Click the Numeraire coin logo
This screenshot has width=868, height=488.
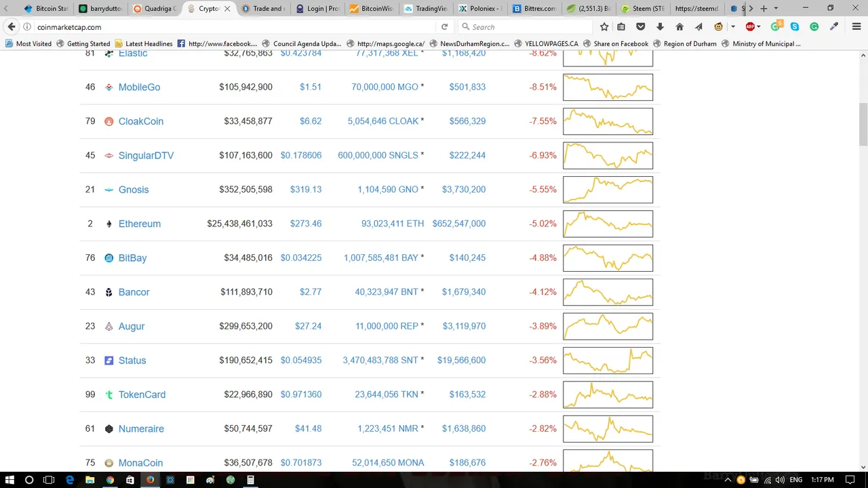(108, 429)
